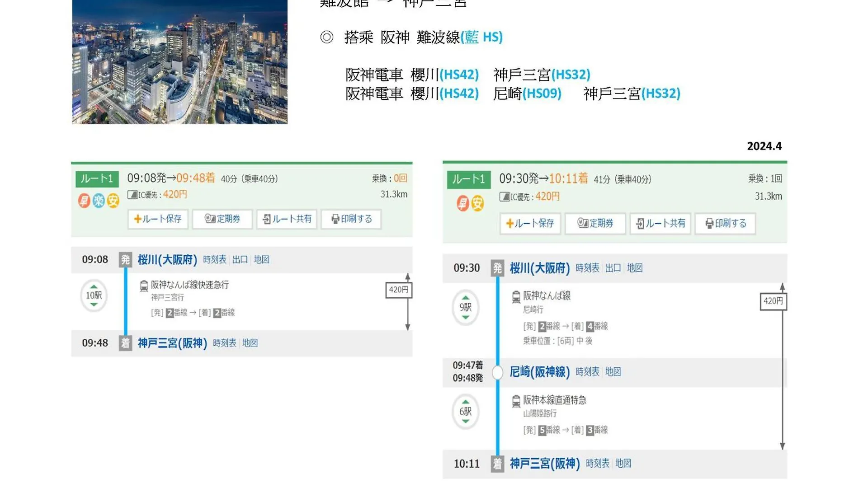This screenshot has width=868, height=488.
Task: Expand the 6駅 stops list
Action: tap(465, 412)
